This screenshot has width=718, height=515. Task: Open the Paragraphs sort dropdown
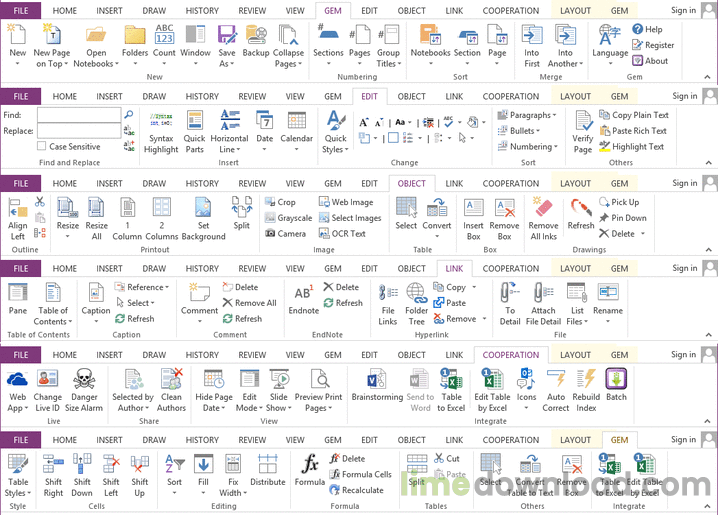[x=528, y=115]
